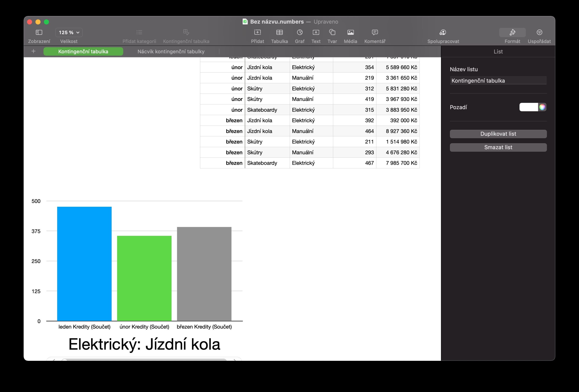Switch to Nácvik kontingenční tabulky sheet tab
Viewport: 579px width, 392px height.
pos(171,52)
